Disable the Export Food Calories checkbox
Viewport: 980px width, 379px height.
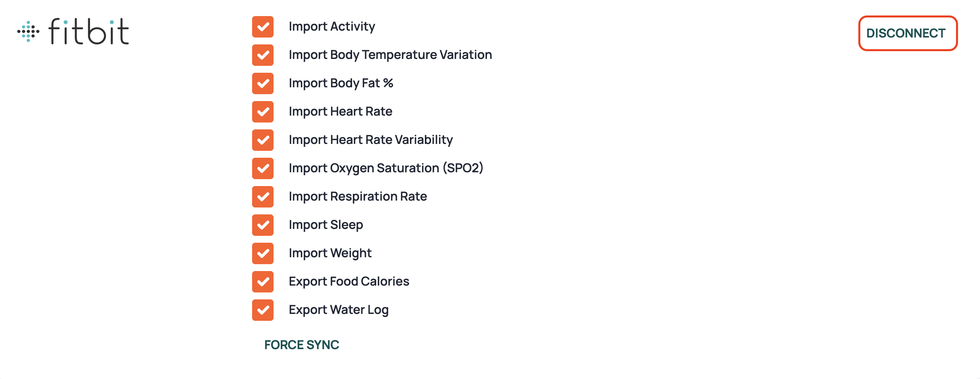[x=263, y=282]
